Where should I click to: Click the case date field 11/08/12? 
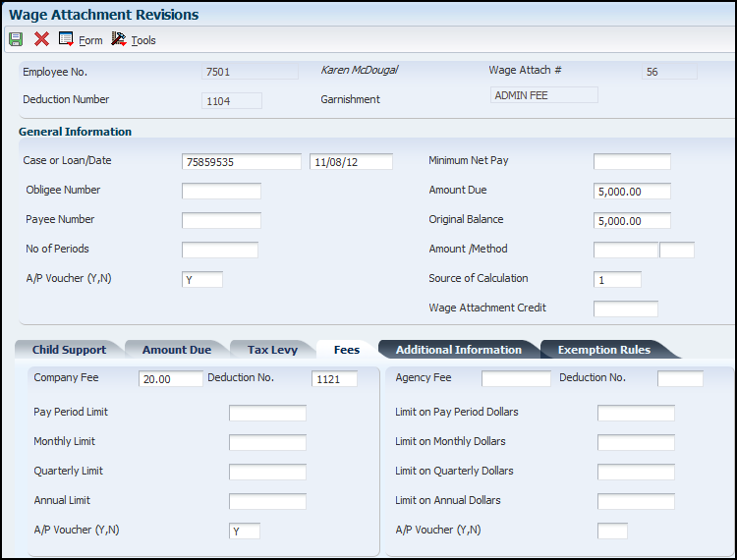351,161
